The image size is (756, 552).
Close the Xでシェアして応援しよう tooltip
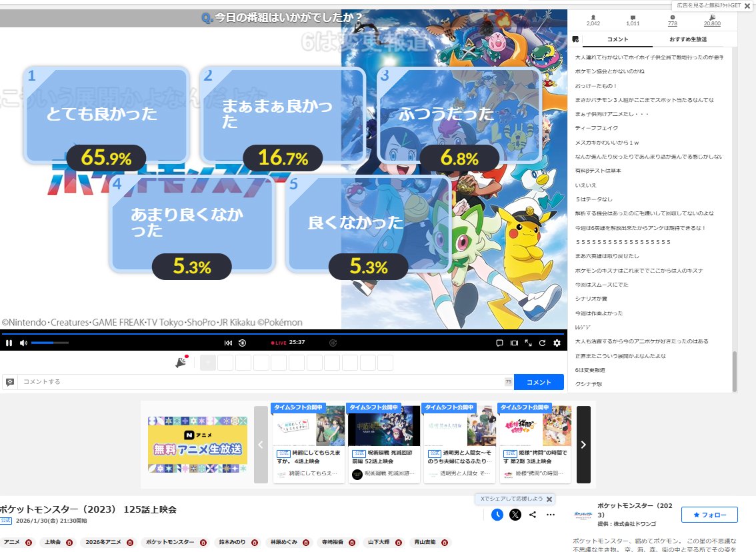[x=549, y=499]
